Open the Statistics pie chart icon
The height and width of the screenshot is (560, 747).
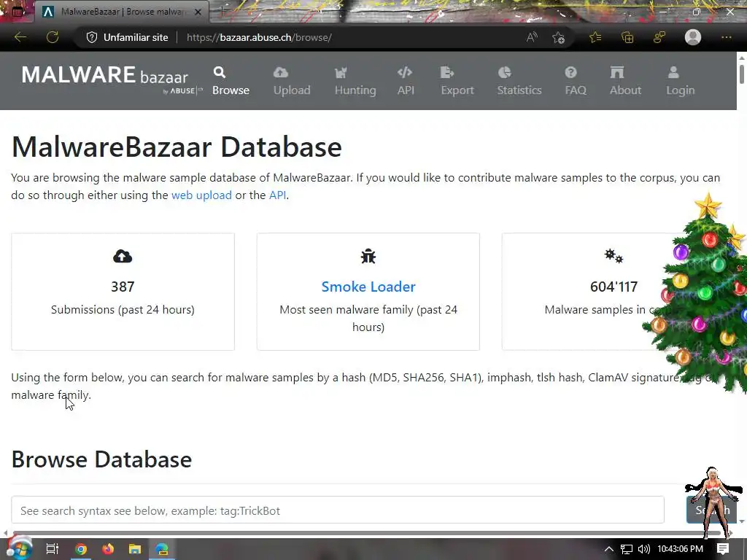(x=505, y=72)
